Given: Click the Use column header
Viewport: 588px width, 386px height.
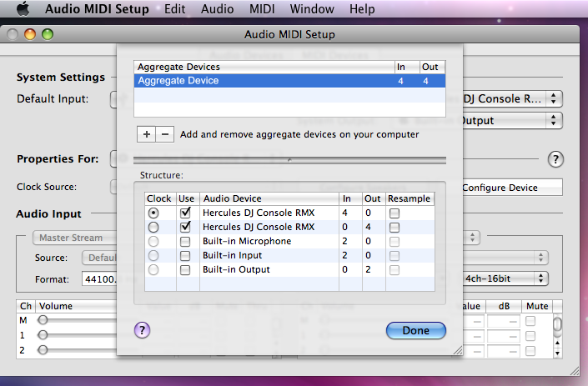Looking at the screenshot, I should pos(188,198).
